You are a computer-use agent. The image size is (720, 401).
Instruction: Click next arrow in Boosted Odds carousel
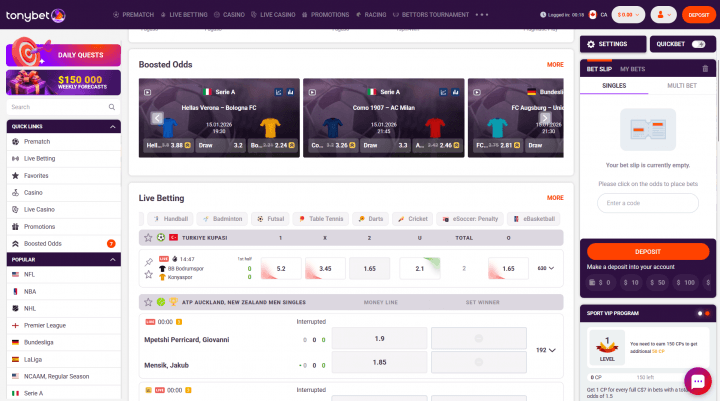click(545, 118)
